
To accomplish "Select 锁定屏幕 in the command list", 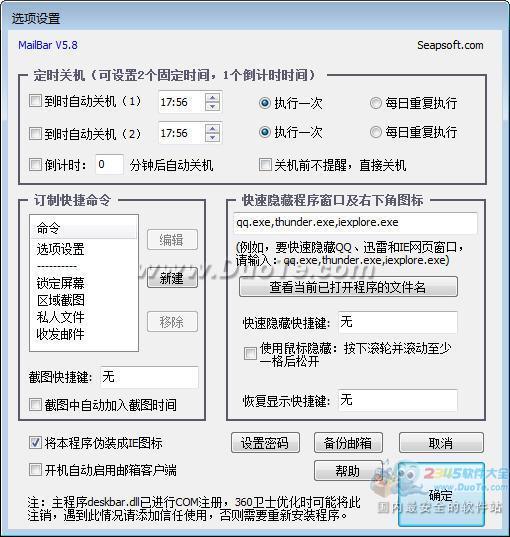I will (x=60, y=283).
